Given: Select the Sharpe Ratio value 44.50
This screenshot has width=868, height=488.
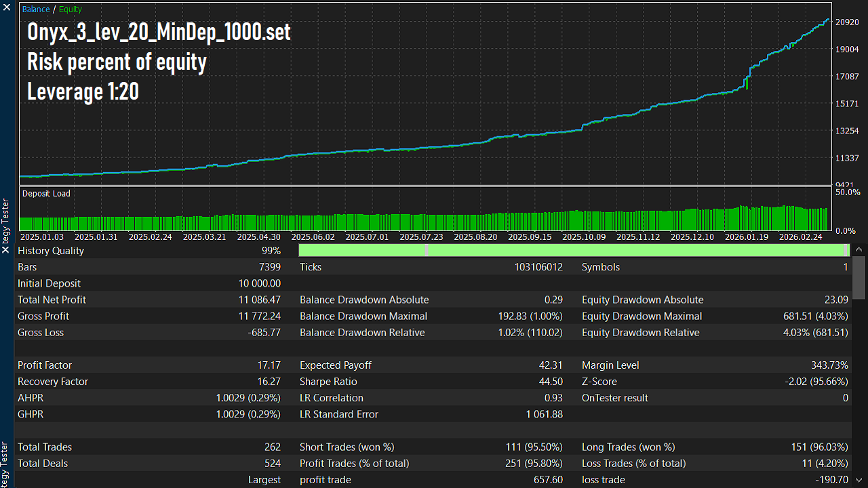Looking at the screenshot, I should pyautogui.click(x=551, y=382).
